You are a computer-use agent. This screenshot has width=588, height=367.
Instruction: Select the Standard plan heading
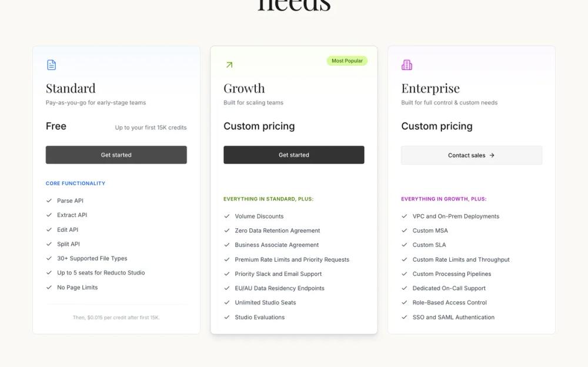[71, 88]
